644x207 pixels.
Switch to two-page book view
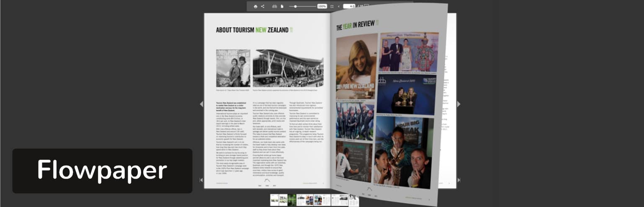coord(275,6)
